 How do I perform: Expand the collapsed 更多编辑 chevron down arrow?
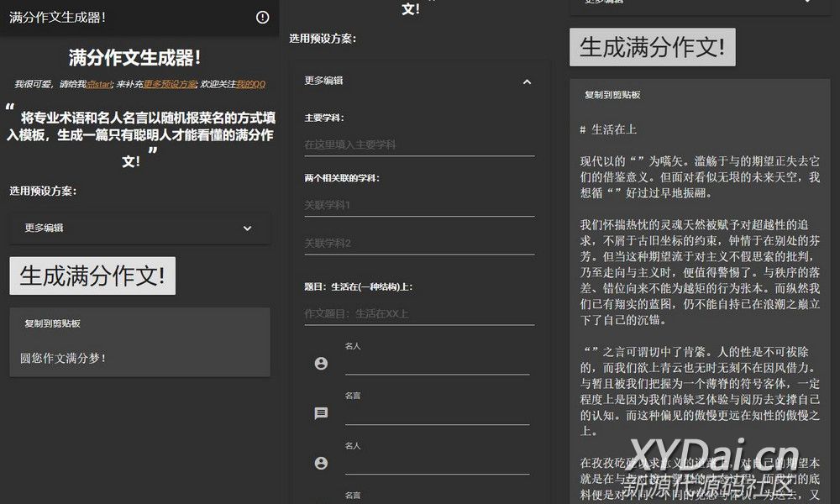pos(247,228)
